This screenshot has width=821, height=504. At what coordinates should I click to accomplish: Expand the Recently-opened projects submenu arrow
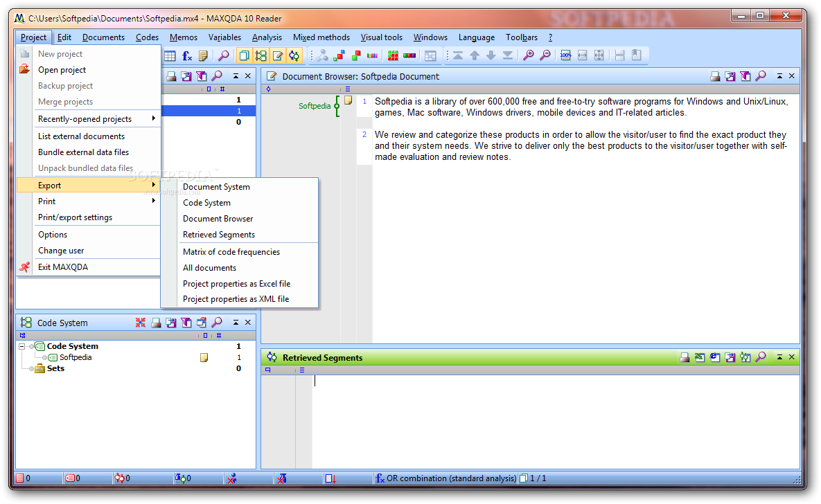153,119
